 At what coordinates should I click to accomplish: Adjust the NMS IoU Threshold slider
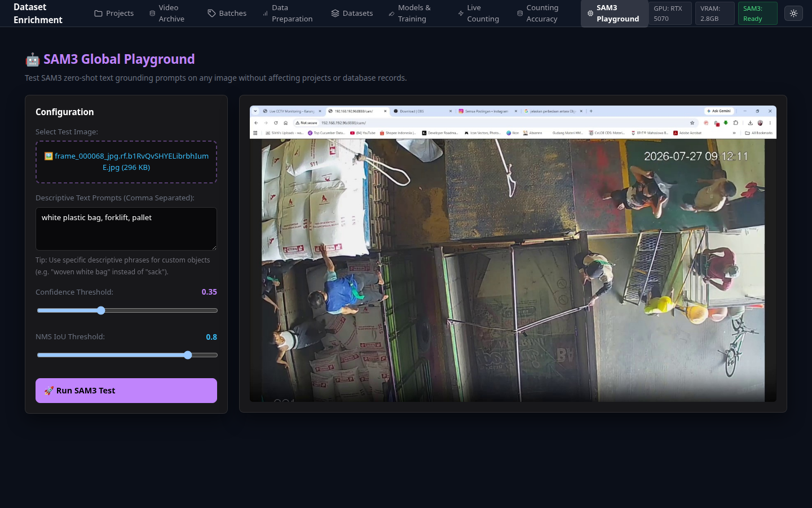tap(127, 355)
